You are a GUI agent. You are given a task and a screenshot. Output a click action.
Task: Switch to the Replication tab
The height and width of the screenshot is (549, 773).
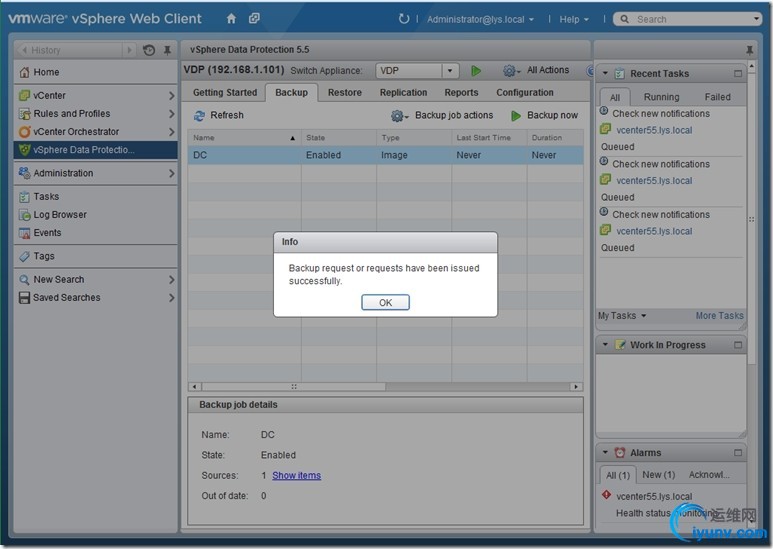tap(403, 92)
